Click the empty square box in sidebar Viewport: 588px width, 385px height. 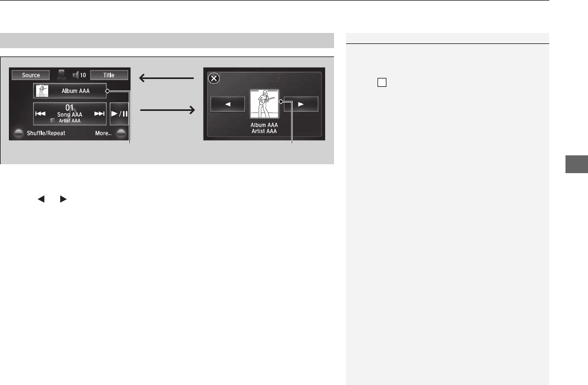(x=382, y=83)
